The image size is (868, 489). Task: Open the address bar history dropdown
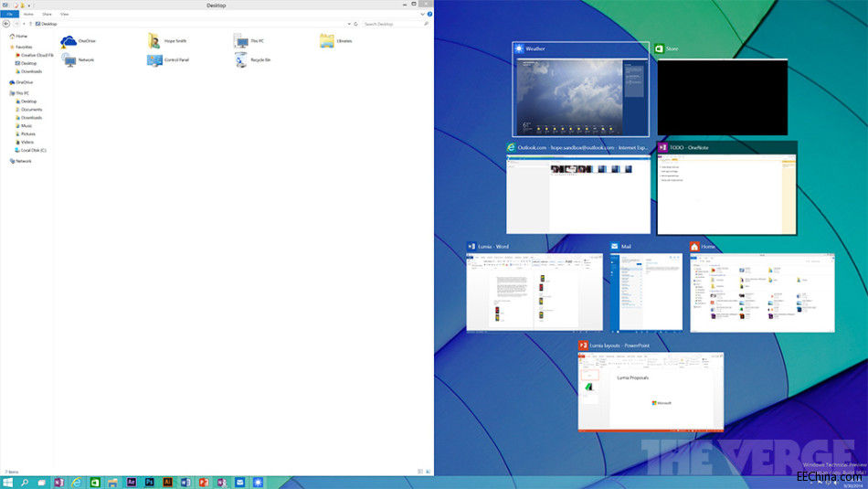(x=349, y=24)
